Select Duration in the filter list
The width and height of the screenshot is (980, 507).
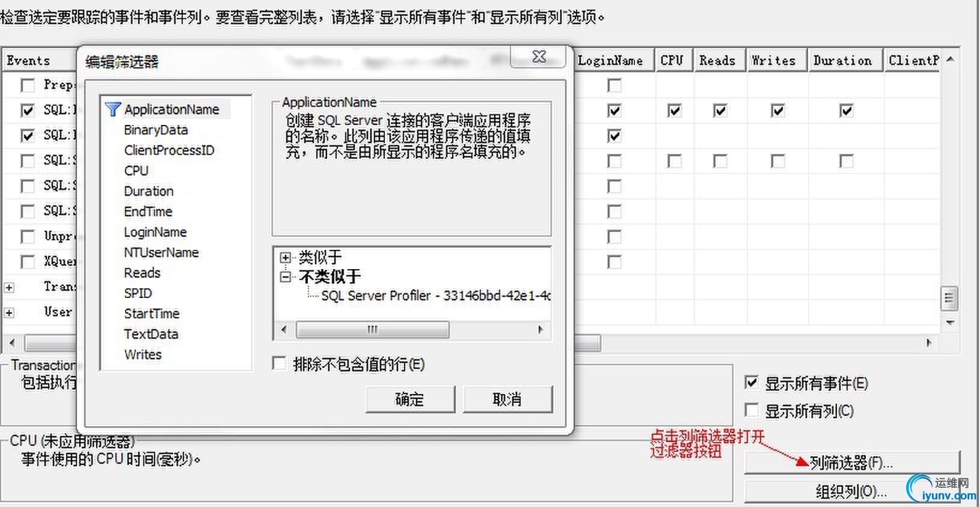(x=149, y=191)
